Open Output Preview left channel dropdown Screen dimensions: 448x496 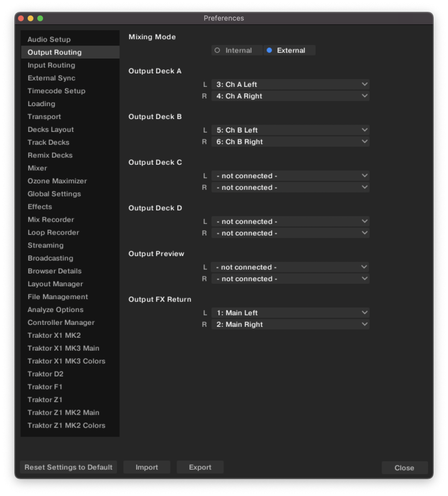click(290, 267)
